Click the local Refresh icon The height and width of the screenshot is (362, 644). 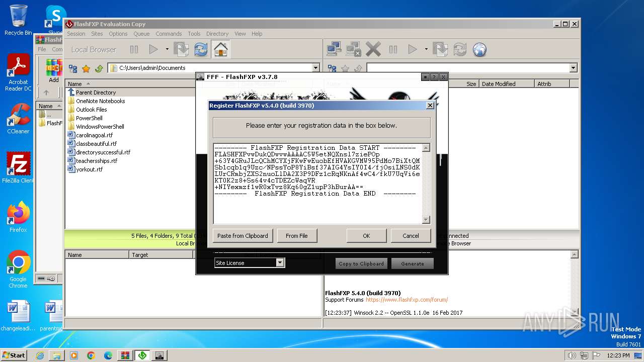coord(201,49)
